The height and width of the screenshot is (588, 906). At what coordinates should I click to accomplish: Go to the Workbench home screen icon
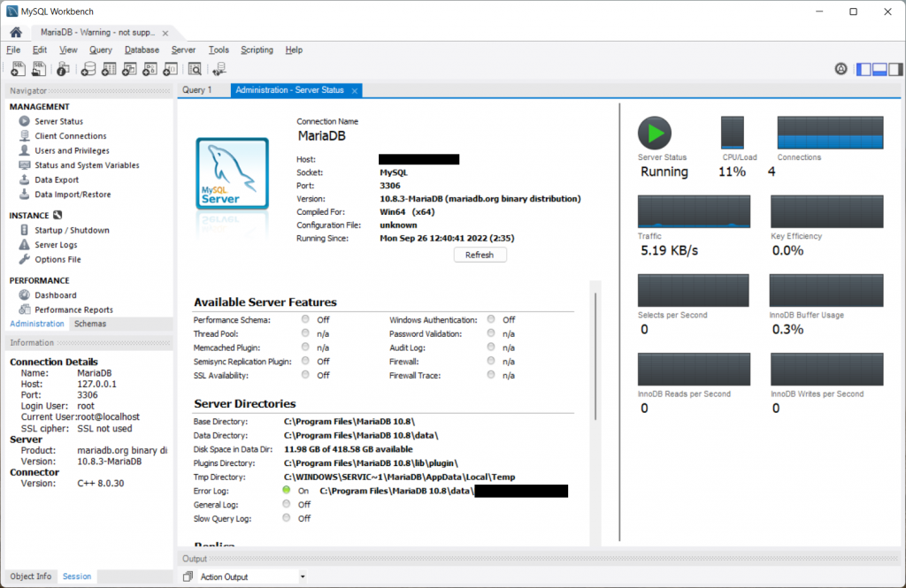coord(16,33)
